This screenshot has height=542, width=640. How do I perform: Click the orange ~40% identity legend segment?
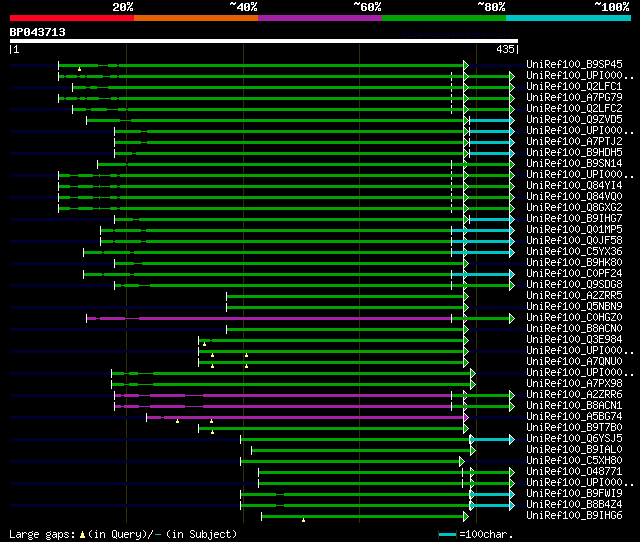196,18
